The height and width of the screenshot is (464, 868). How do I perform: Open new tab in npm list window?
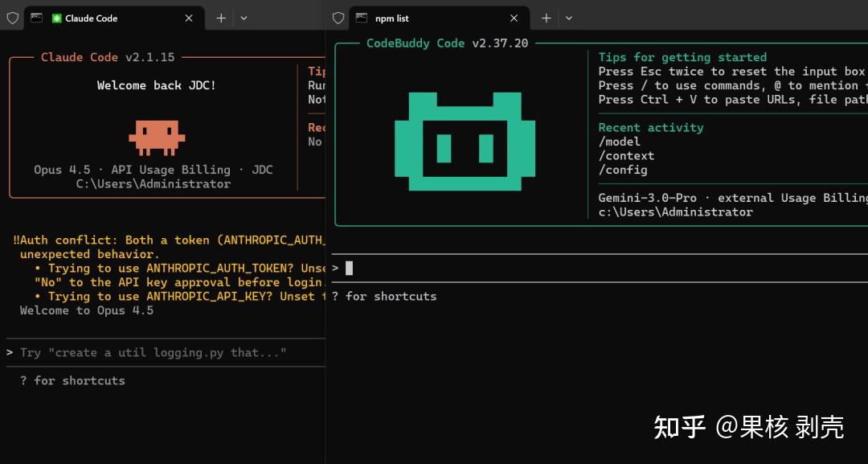pyautogui.click(x=546, y=18)
